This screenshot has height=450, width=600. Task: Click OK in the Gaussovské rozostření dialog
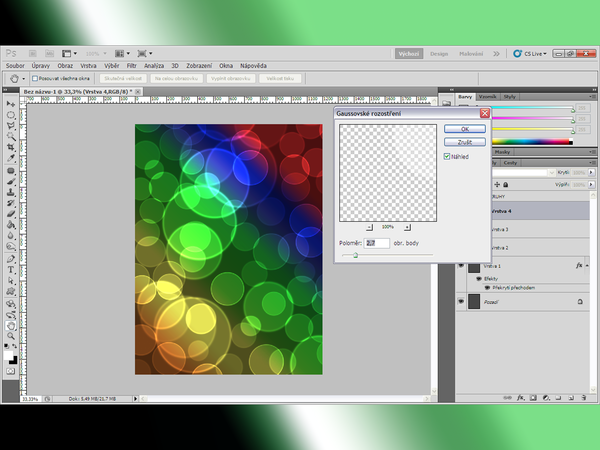(464, 129)
